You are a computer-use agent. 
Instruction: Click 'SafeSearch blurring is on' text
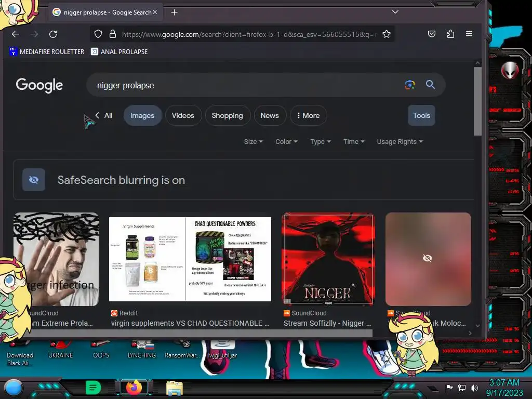[x=121, y=180]
